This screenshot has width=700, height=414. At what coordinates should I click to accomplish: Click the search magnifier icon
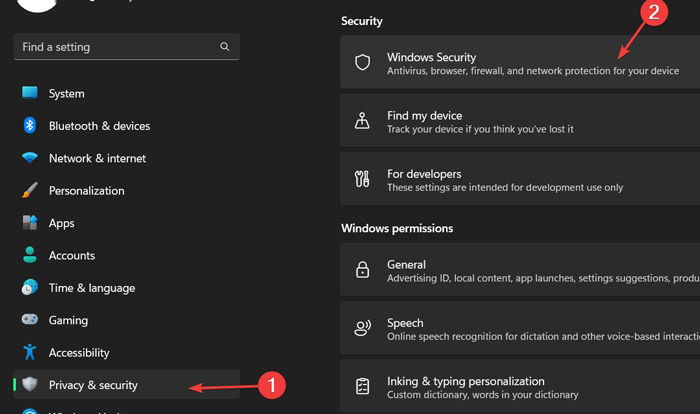coord(225,46)
